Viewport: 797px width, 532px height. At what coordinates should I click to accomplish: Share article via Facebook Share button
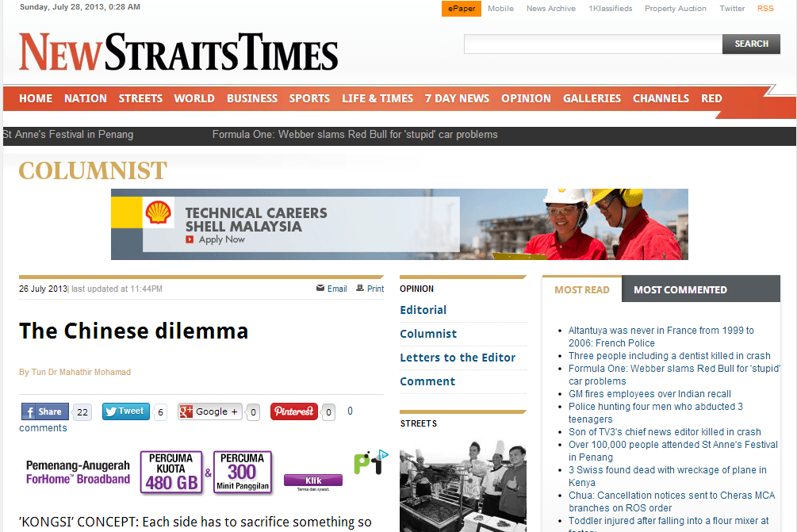pos(44,411)
